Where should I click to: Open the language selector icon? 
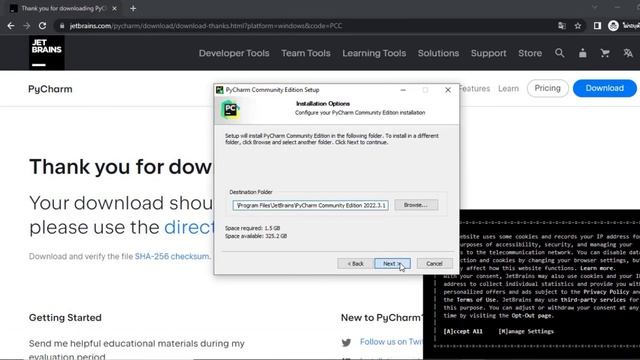click(628, 53)
